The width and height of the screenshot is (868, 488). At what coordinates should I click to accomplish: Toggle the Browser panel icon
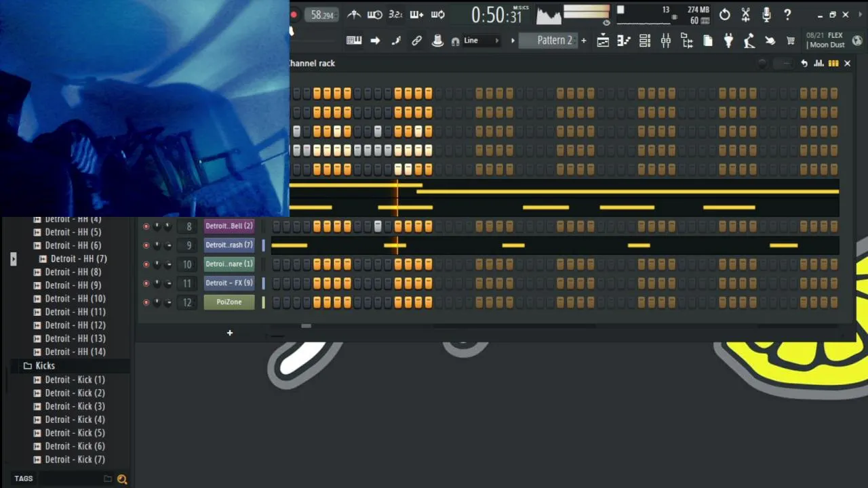[687, 41]
